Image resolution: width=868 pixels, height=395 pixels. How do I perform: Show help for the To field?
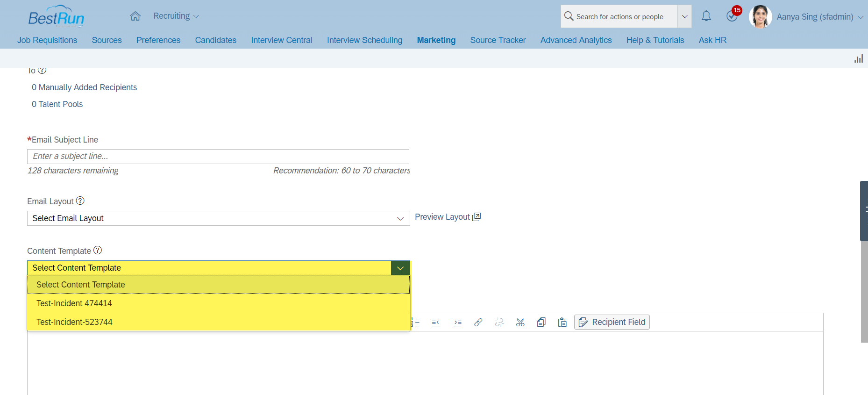click(42, 70)
